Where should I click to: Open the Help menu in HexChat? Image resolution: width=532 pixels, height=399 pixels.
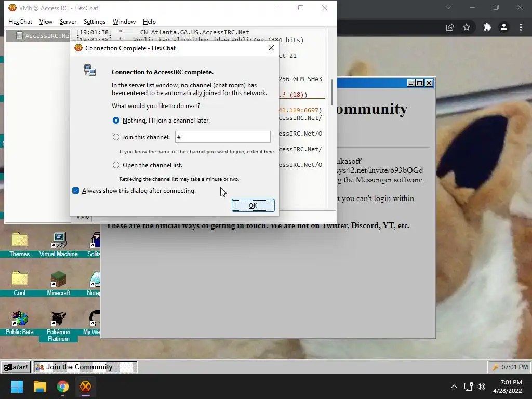pyautogui.click(x=149, y=22)
